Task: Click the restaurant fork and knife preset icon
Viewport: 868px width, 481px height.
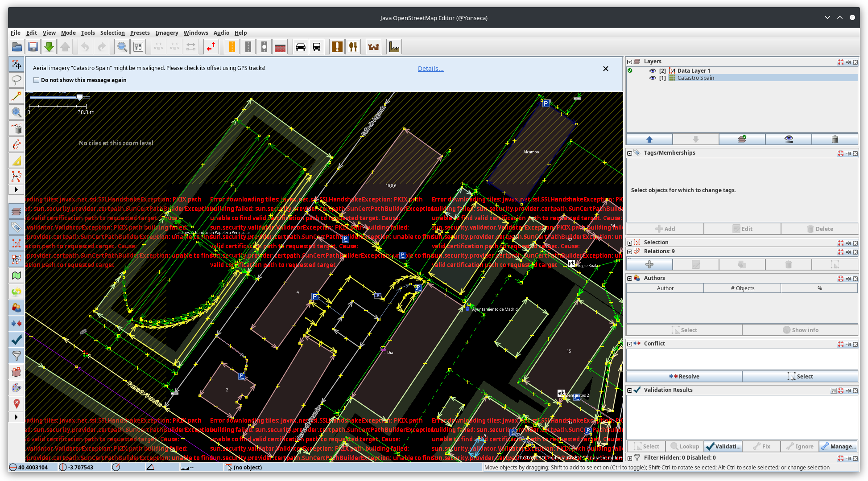Action: coord(353,47)
